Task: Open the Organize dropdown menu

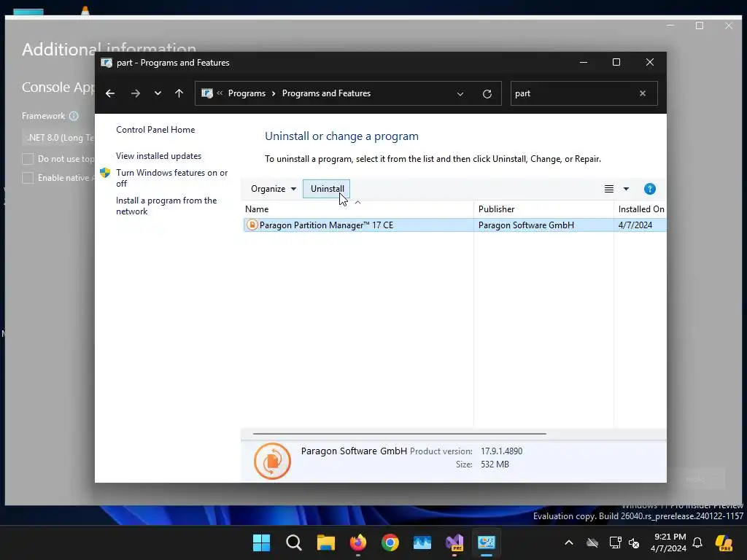Action: [274, 189]
